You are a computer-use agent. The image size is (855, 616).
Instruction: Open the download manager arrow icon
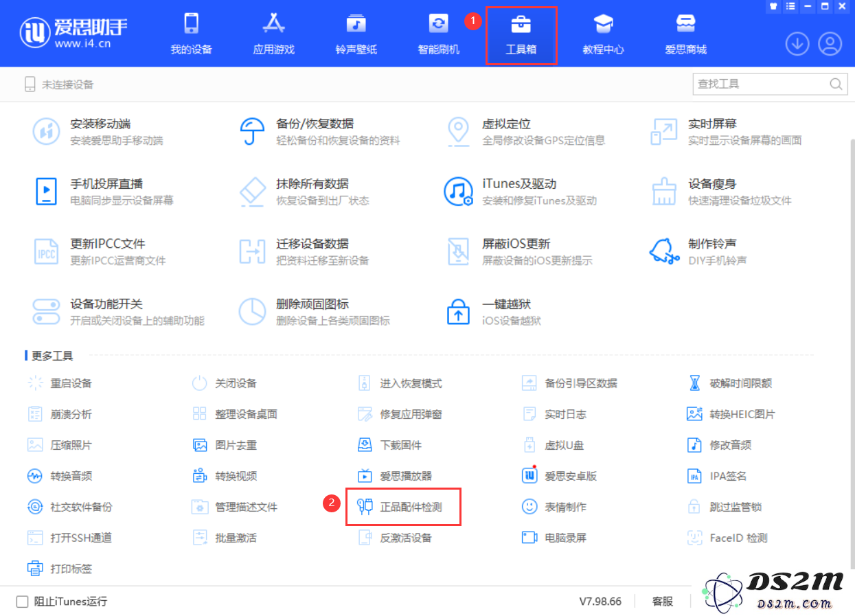coord(797,45)
